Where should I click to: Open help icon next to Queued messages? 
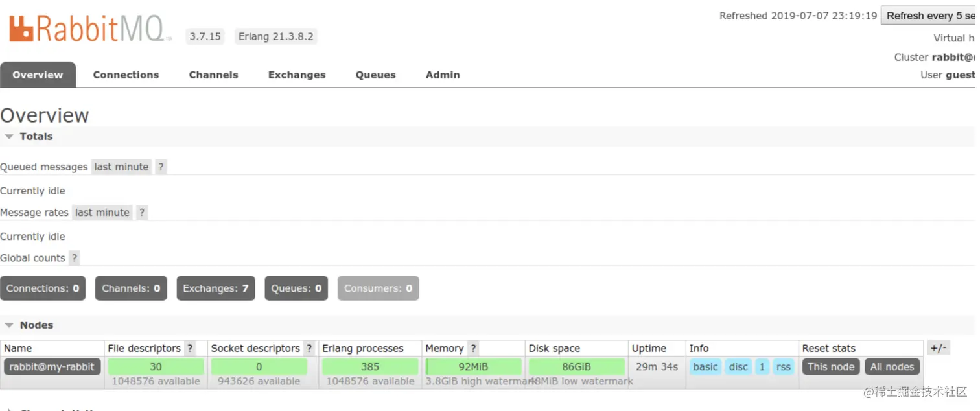point(161,167)
